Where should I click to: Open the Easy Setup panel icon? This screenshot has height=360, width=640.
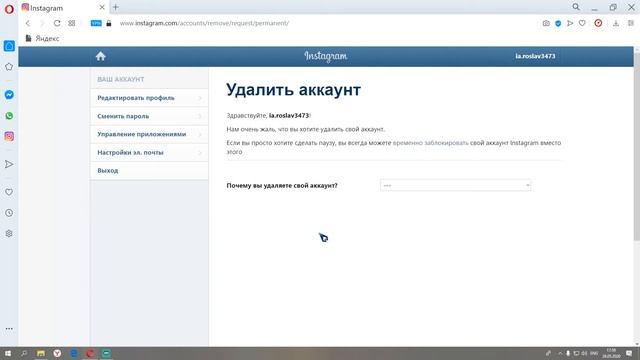[x=631, y=23]
